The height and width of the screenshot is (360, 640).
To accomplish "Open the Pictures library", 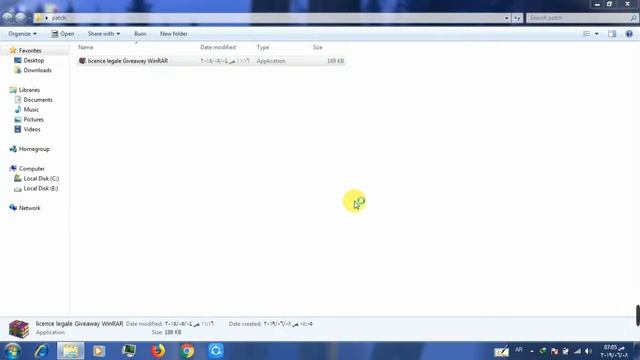I will click(x=33, y=120).
